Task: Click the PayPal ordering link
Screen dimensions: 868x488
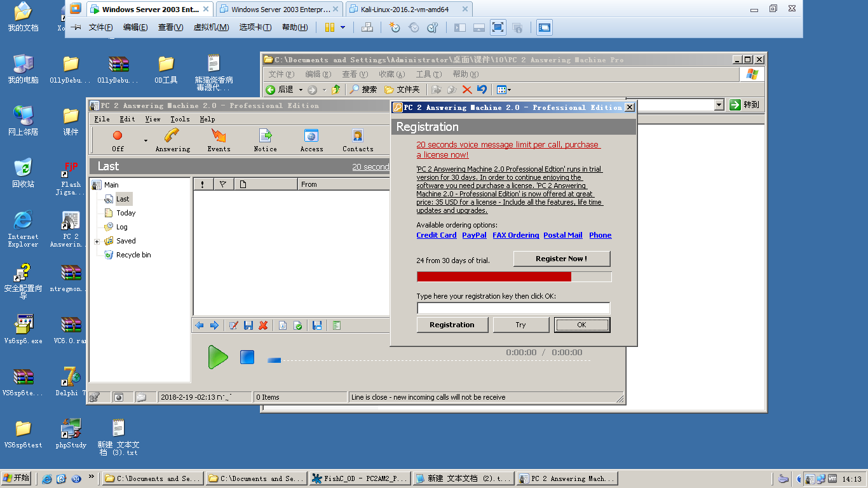Action: pos(474,235)
